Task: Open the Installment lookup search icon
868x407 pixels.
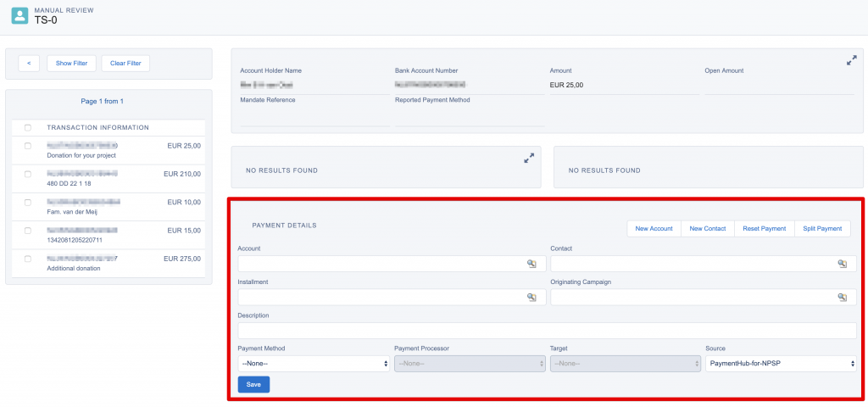Action: tap(531, 297)
